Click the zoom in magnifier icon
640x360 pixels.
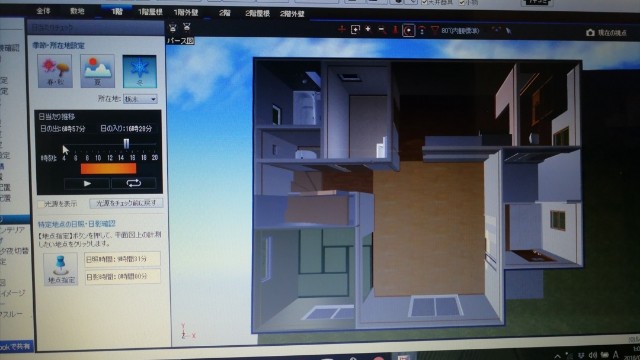(368, 29)
